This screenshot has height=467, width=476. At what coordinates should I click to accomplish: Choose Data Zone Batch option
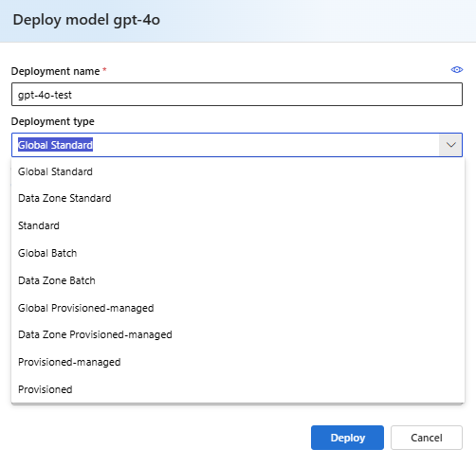pos(238,280)
